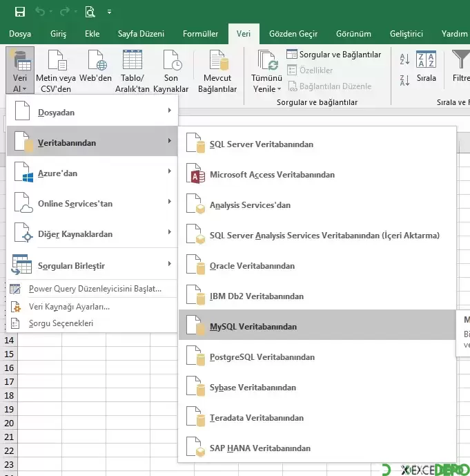Choose IBM Db2 Veritabanından
This screenshot has width=470, height=476.
pos(317,294)
